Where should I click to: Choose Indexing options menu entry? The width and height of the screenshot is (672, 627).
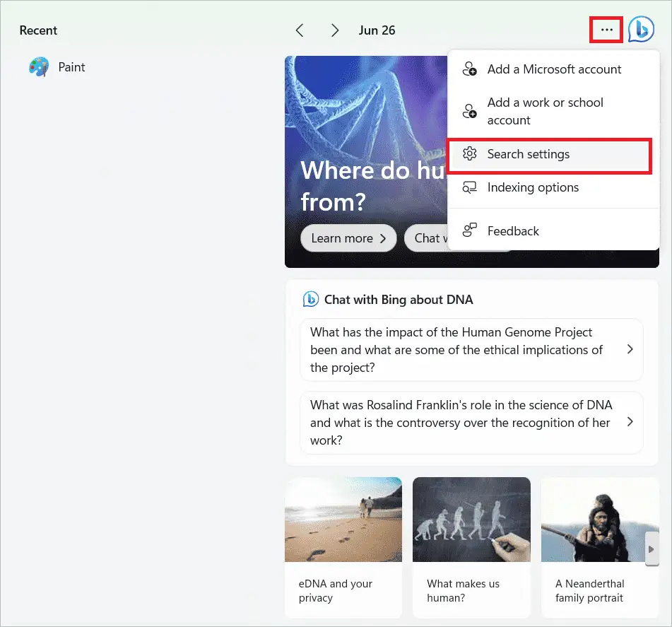(x=533, y=187)
